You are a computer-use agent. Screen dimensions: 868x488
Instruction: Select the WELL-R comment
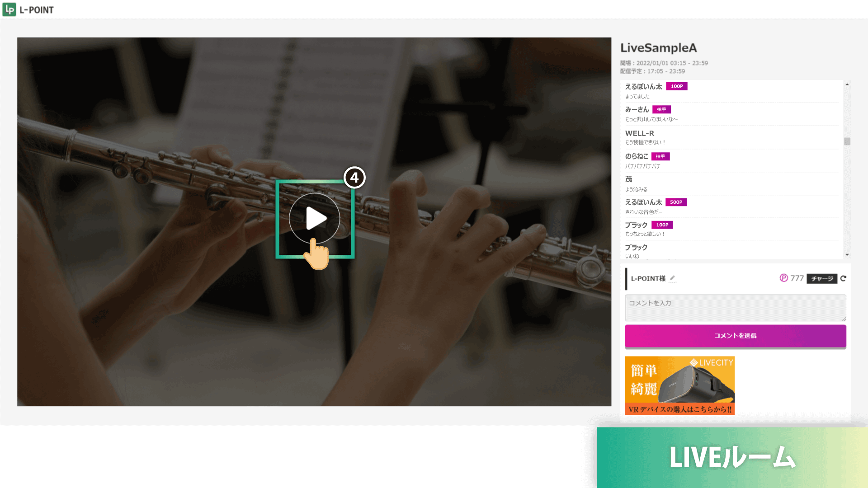[731, 137]
